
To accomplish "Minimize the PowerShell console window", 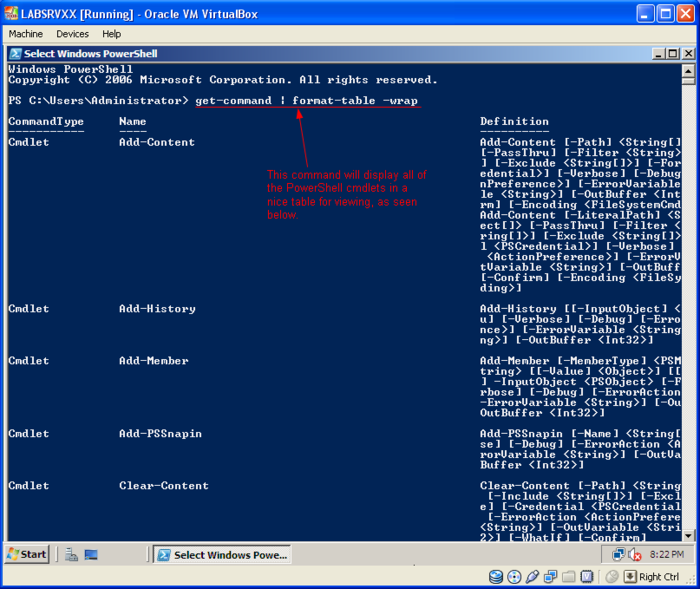I will tap(658, 54).
